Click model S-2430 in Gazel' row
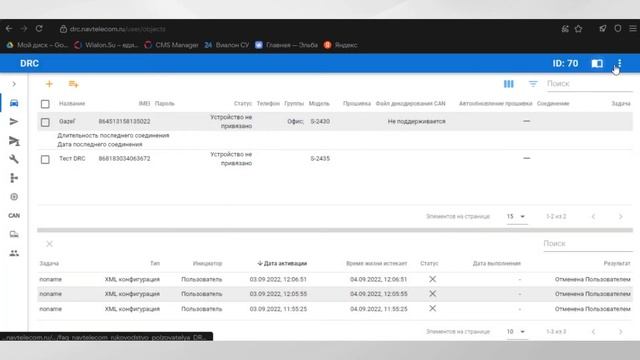The height and width of the screenshot is (360, 640). 320,121
